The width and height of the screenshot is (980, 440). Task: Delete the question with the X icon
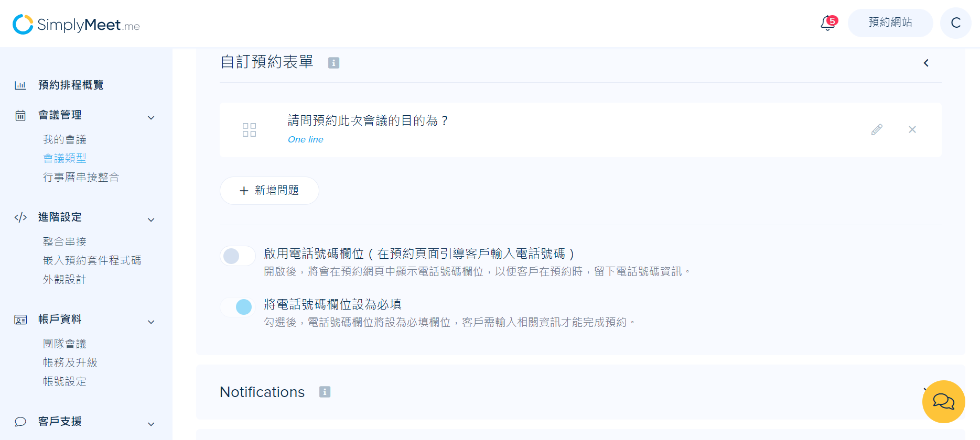point(912,129)
